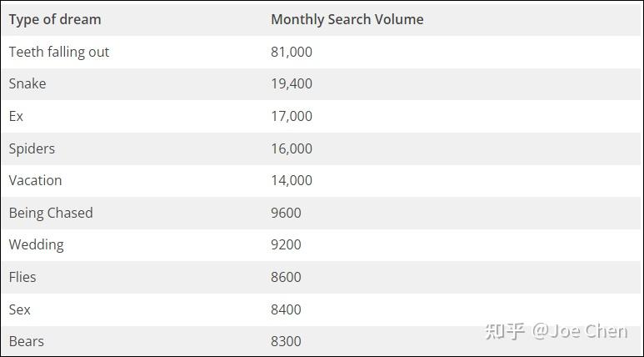Screen dimensions: 644x357
Task: Click the 9200 search volume value
Action: (x=286, y=244)
